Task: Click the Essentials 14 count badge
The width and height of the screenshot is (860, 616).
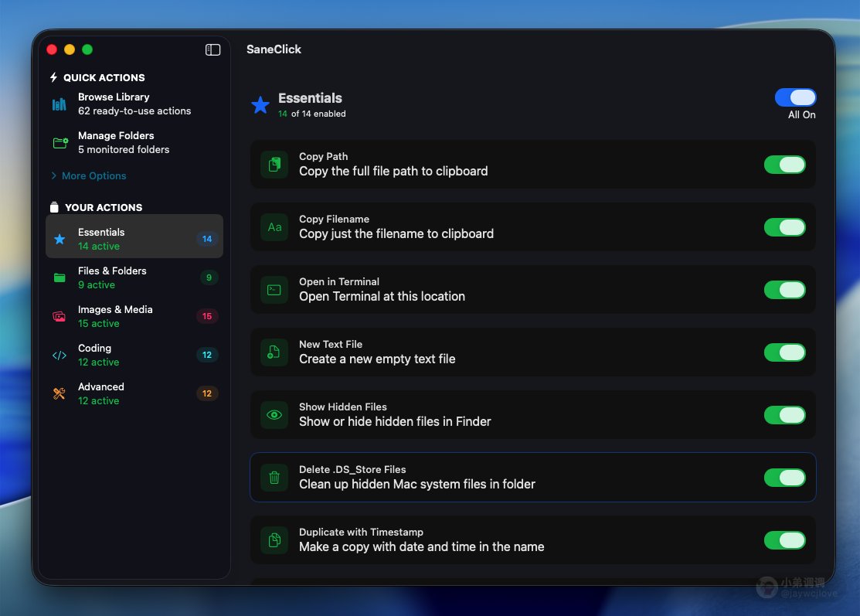Action: coord(207,239)
